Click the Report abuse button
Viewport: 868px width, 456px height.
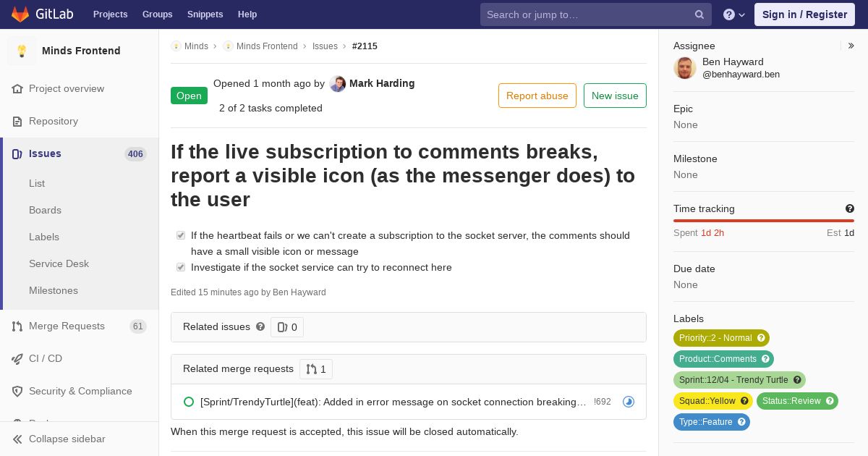click(537, 96)
